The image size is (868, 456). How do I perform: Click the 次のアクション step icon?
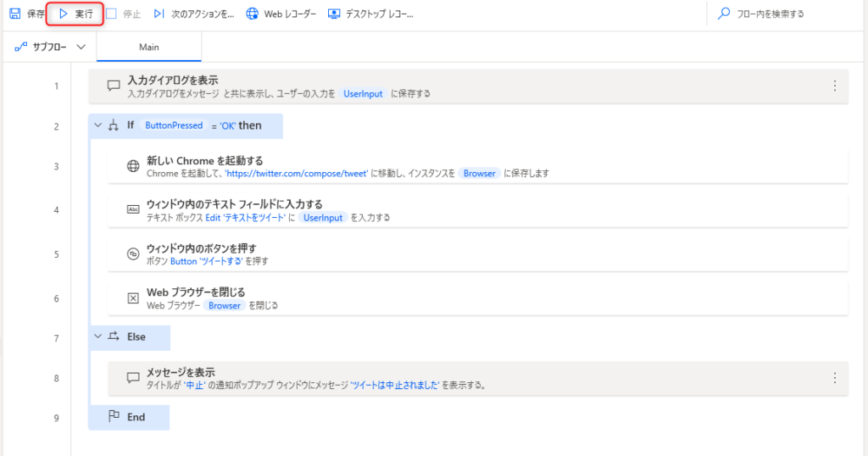pyautogui.click(x=159, y=14)
